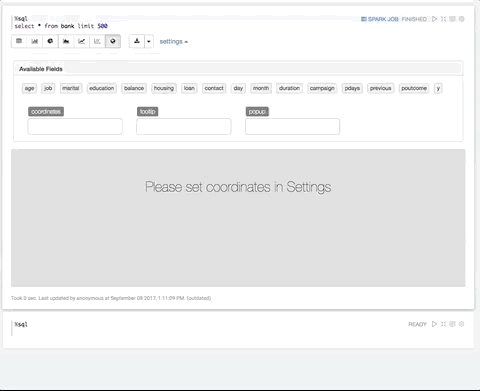Hide output of the finished paragraph
480x391 pixels.
tap(452, 19)
